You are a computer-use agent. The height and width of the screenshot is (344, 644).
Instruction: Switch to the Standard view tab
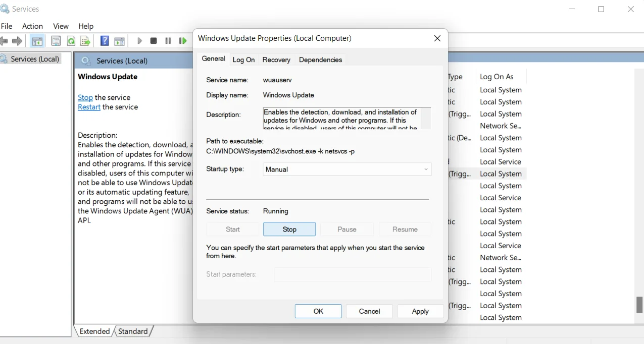coord(133,331)
